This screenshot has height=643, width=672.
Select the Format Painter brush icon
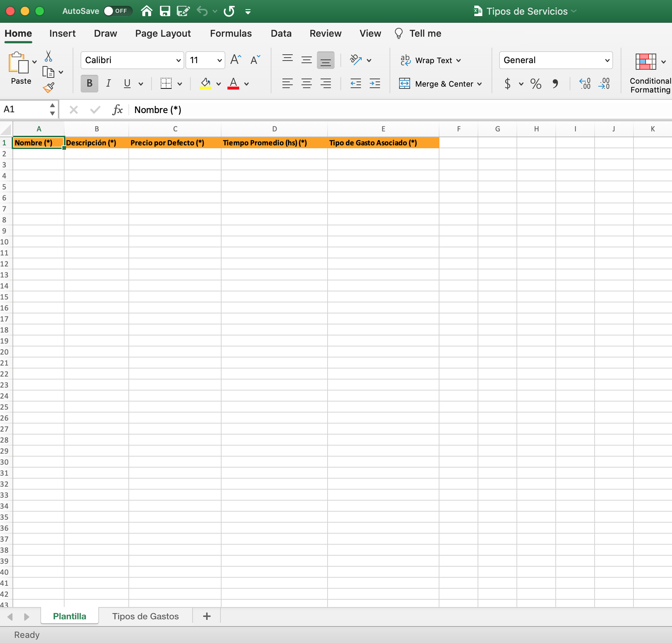pyautogui.click(x=48, y=88)
